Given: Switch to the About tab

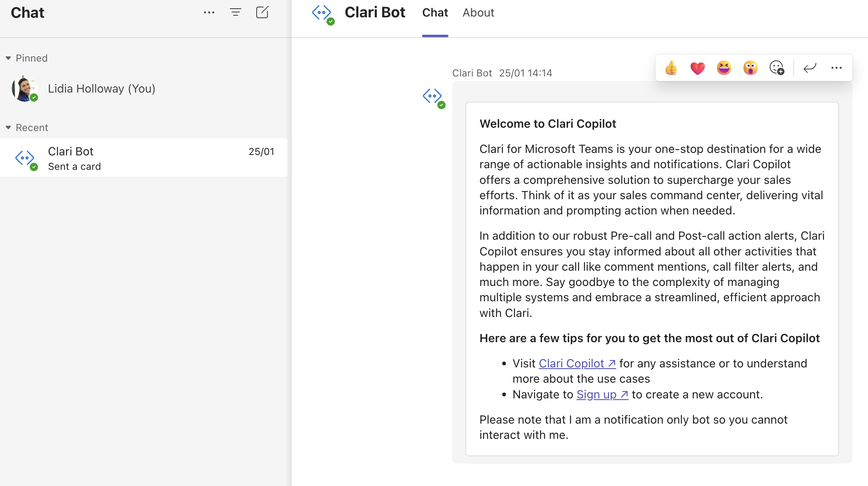Looking at the screenshot, I should (478, 12).
